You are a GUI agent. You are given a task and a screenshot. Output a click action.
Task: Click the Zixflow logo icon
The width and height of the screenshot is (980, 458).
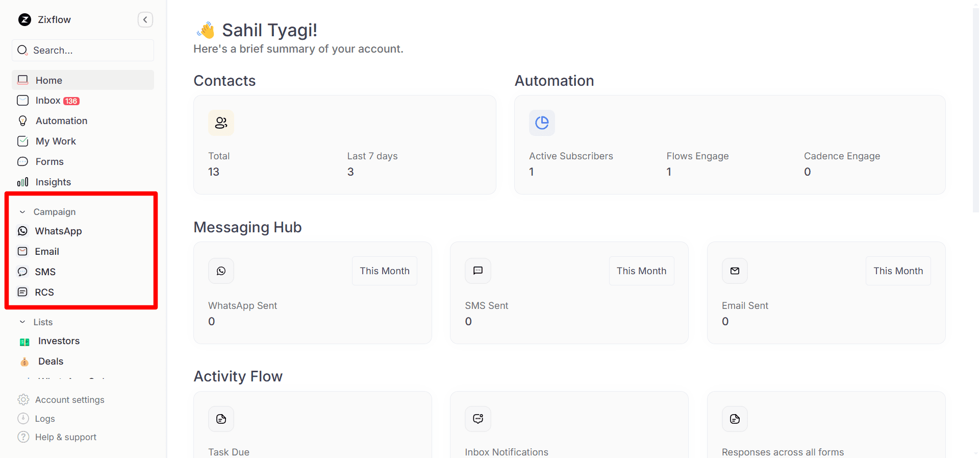coord(24,20)
